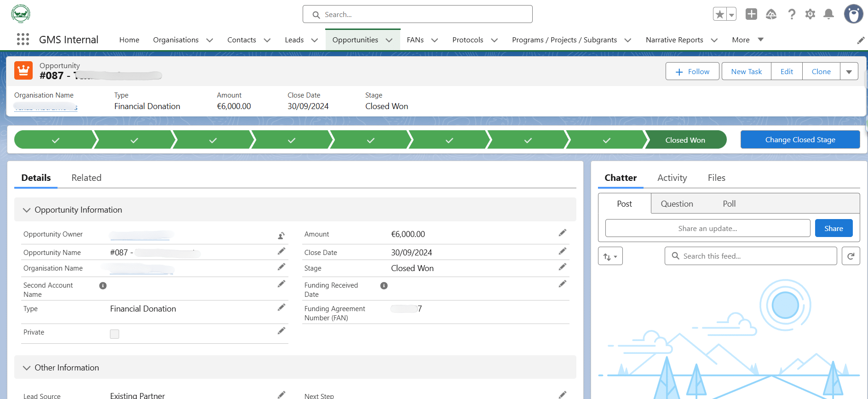Click the Favorites star icon
Viewport: 868px width, 399px height.
pyautogui.click(x=720, y=14)
